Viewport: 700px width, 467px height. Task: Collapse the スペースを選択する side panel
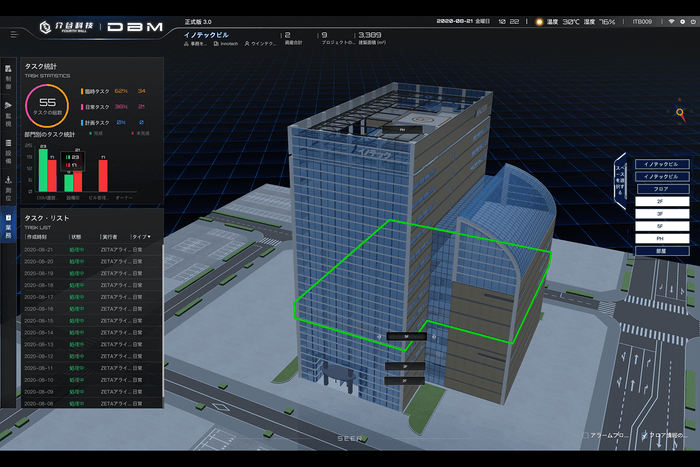tap(621, 178)
